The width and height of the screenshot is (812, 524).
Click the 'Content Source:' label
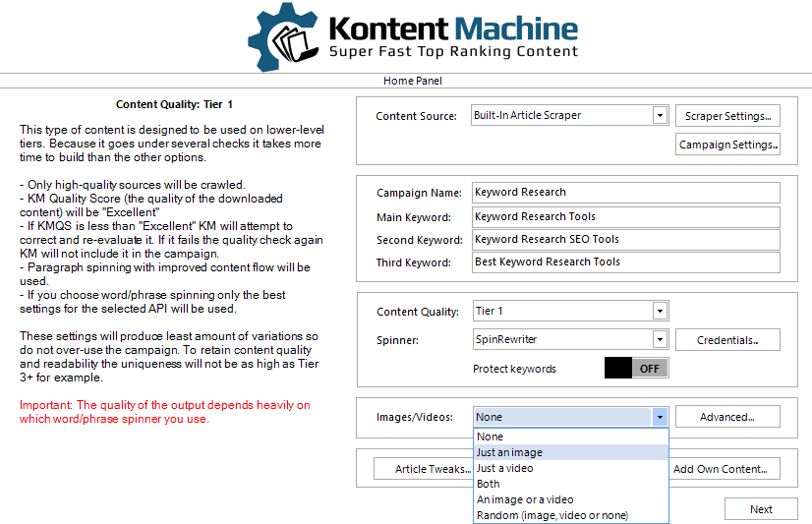coord(417,116)
